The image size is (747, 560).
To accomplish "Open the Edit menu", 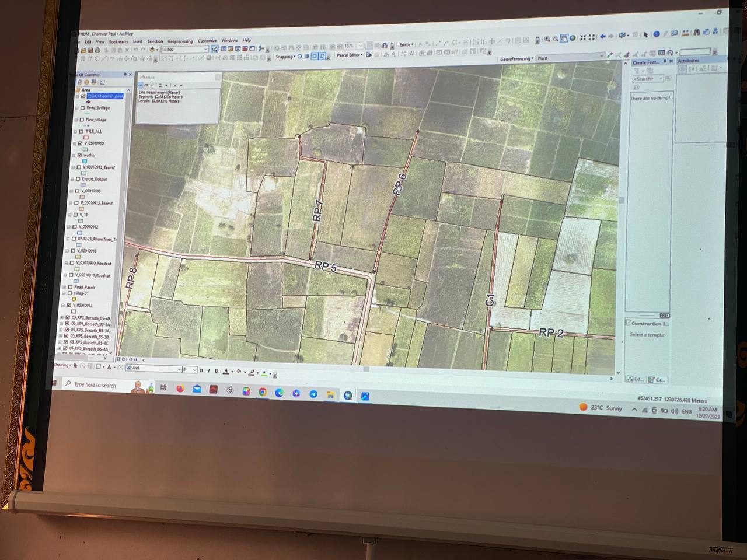I will point(88,41).
